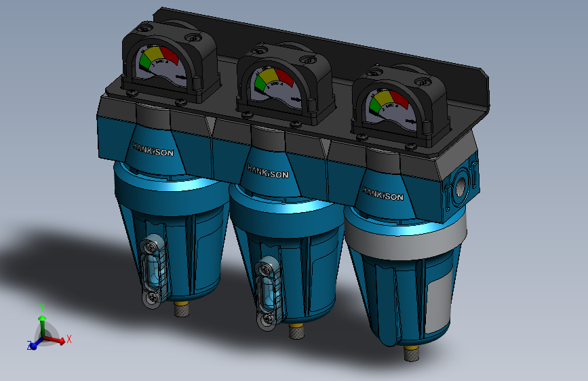
Task: Click the green Y axis of the orientation triad
Action: 42,325
